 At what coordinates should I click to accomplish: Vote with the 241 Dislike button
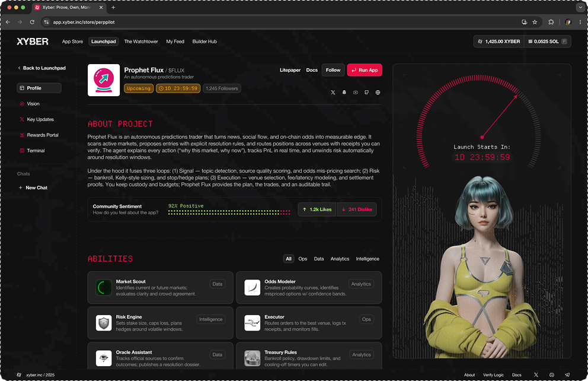pyautogui.click(x=356, y=209)
